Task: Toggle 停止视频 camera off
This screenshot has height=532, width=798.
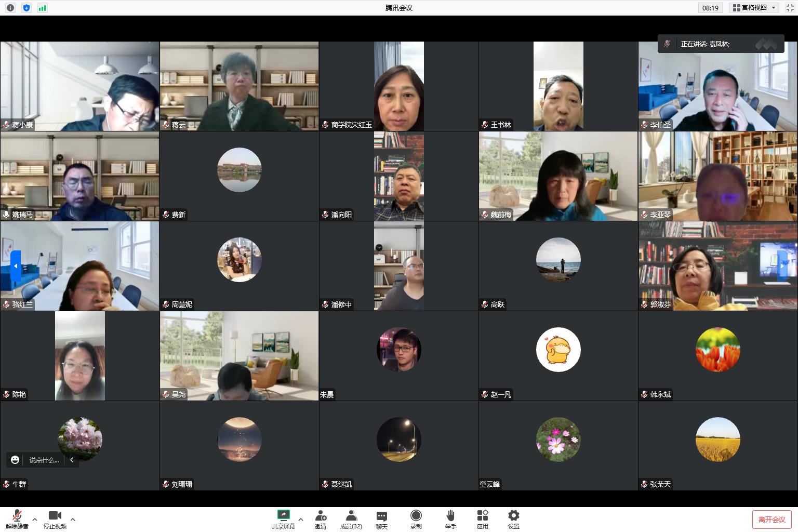Action: click(x=55, y=519)
